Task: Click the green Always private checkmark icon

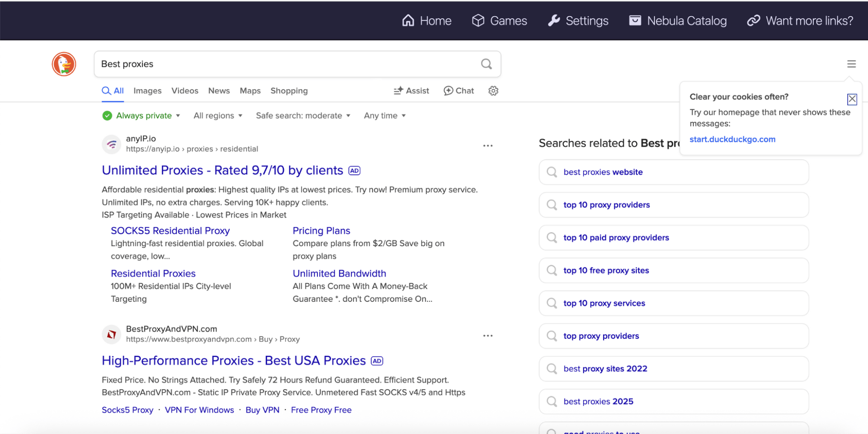Action: [107, 115]
